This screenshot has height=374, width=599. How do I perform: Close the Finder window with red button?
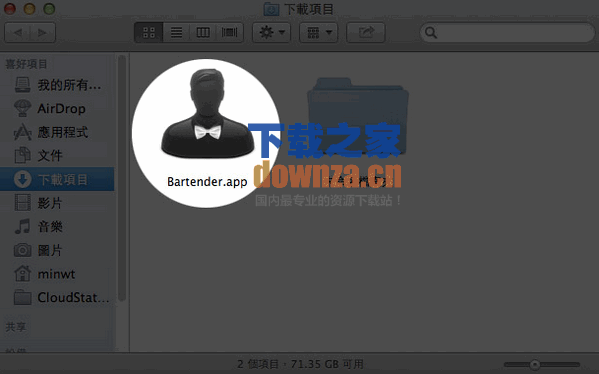(x=10, y=9)
